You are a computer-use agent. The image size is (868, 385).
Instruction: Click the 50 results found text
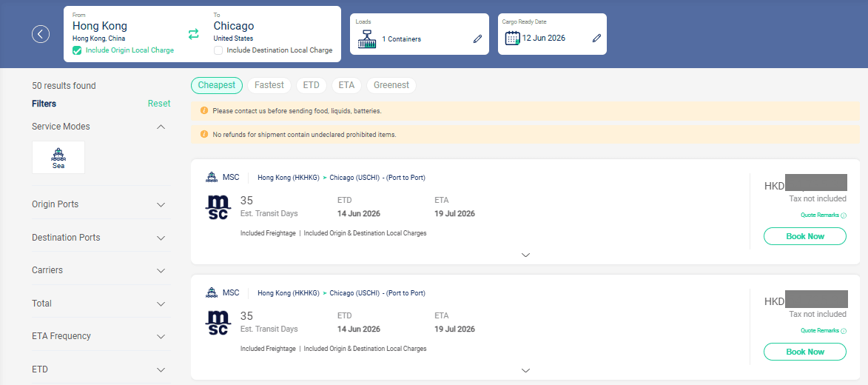tap(64, 86)
